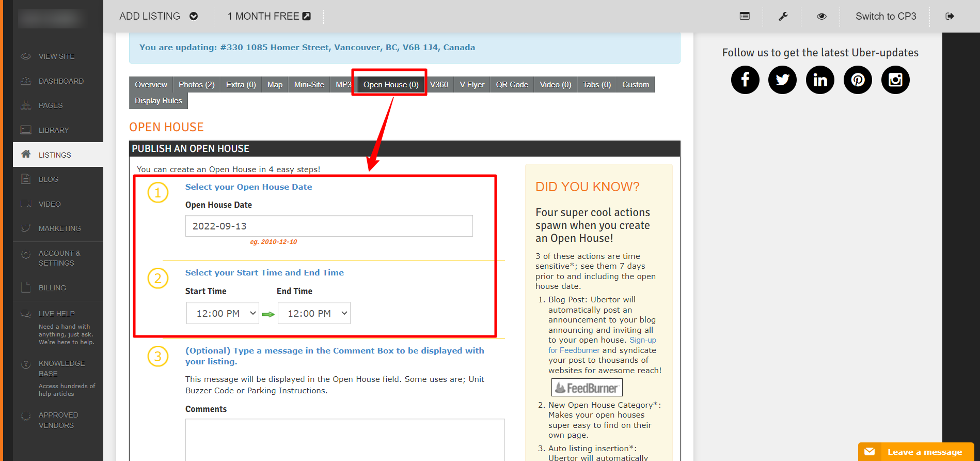Switch to the MP3 tab
Screen dimensions: 980x461
tap(343, 85)
